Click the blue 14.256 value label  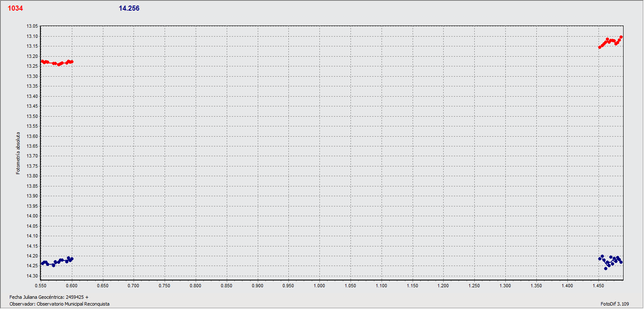pos(129,9)
